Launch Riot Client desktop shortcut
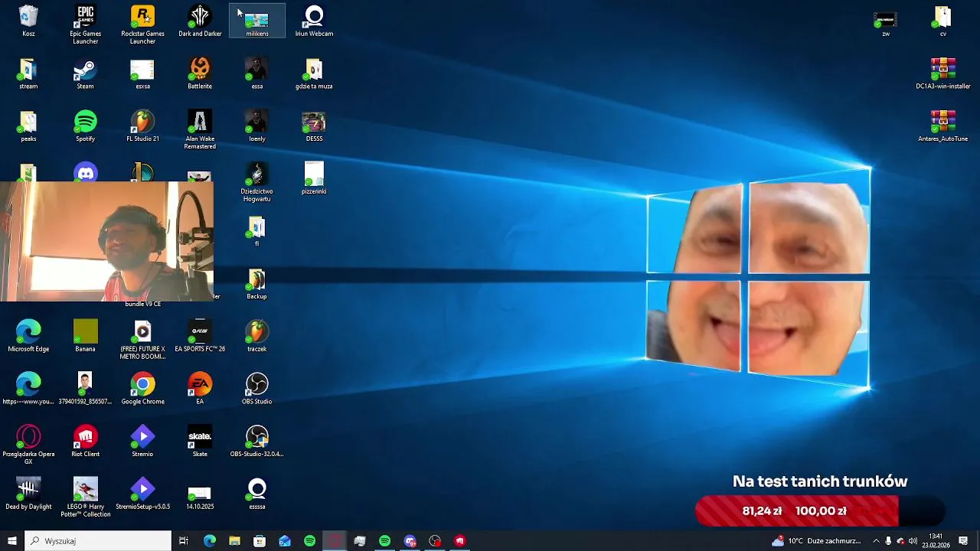Screen dimensions: 980x551 85,442
